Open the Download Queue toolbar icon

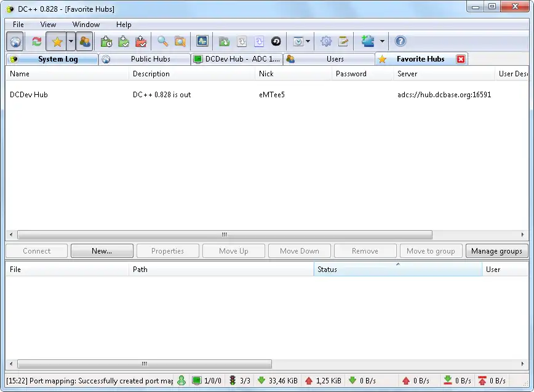[x=106, y=42]
